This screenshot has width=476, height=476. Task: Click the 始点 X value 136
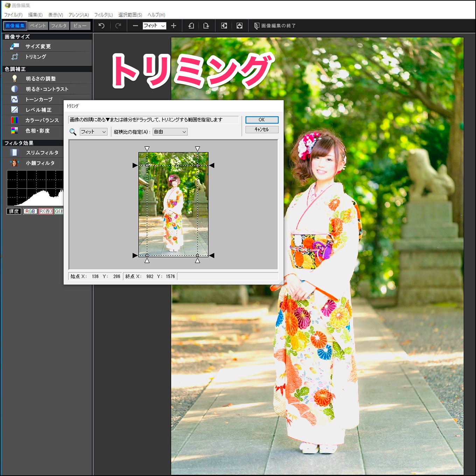point(95,276)
